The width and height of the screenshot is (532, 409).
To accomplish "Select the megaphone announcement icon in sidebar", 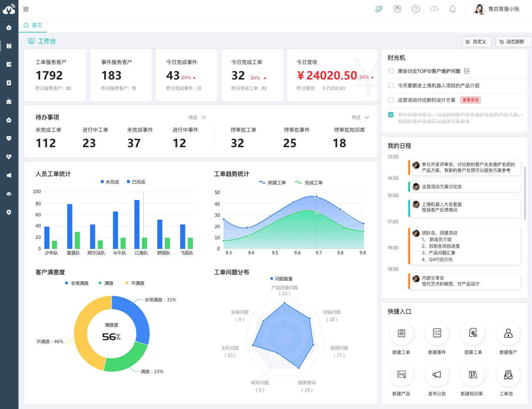I will (8, 175).
